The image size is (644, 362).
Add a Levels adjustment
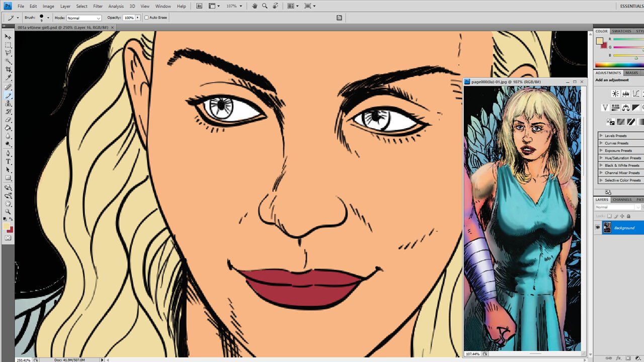(x=626, y=94)
